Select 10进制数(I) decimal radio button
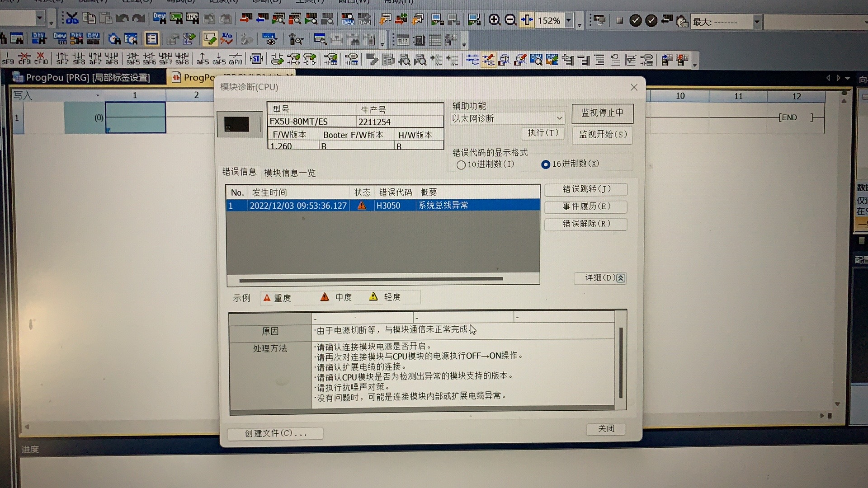Image resolution: width=868 pixels, height=488 pixels. click(x=461, y=165)
